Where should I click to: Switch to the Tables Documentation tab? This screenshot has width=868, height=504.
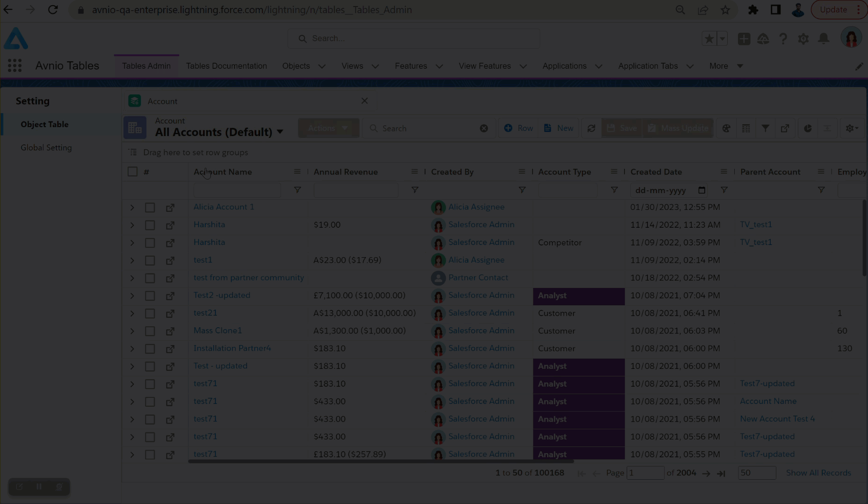click(226, 66)
